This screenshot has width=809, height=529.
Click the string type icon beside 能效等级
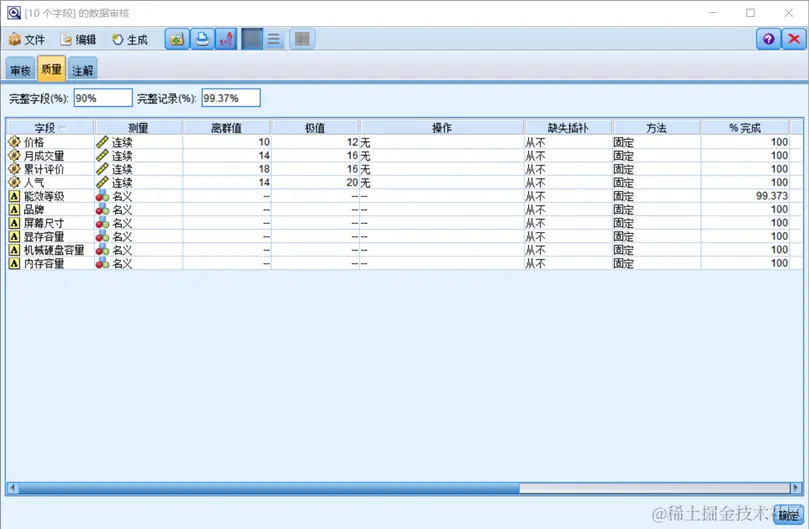14,196
